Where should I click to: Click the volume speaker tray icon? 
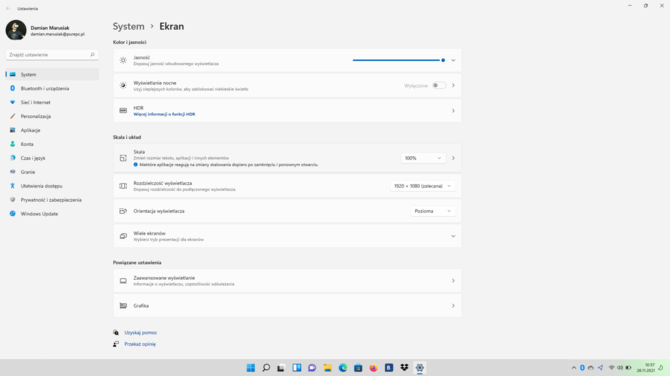pyautogui.click(x=620, y=367)
